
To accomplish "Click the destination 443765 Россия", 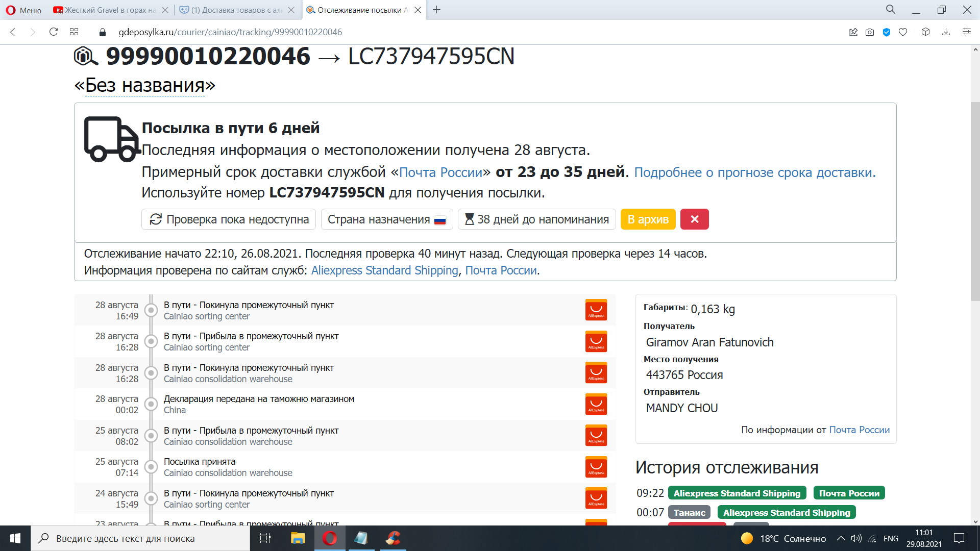I will [684, 375].
